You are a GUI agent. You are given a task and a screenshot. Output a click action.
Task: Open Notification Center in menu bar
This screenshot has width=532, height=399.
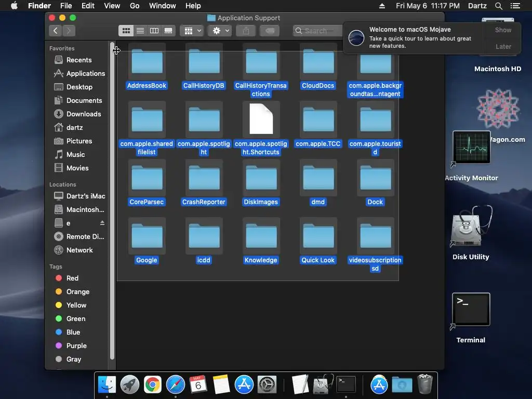pos(515,6)
